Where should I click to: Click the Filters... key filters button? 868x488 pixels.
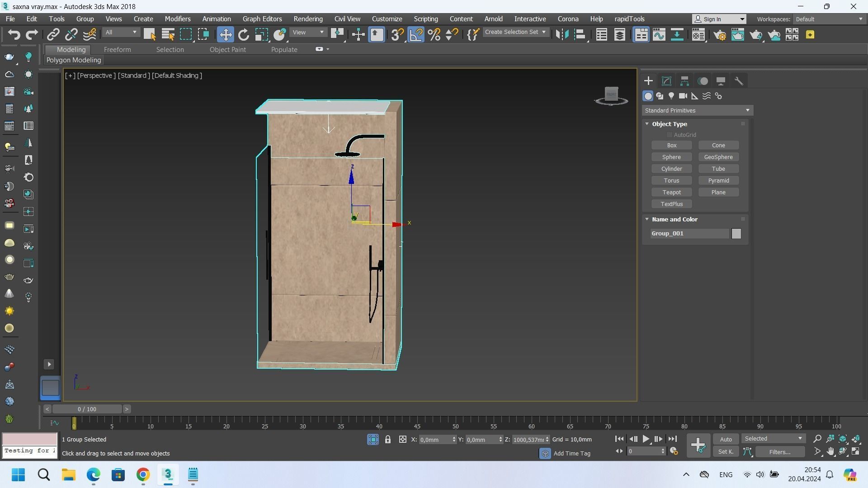(780, 452)
